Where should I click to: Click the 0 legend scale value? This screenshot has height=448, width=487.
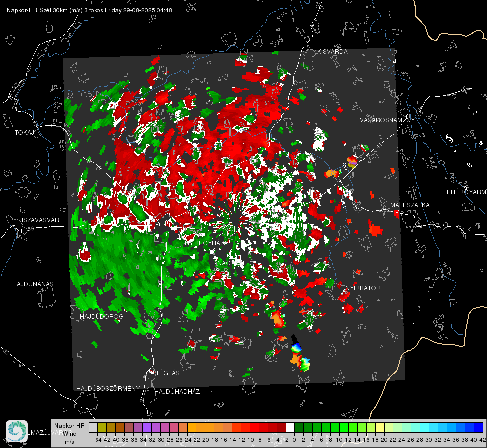294,440
